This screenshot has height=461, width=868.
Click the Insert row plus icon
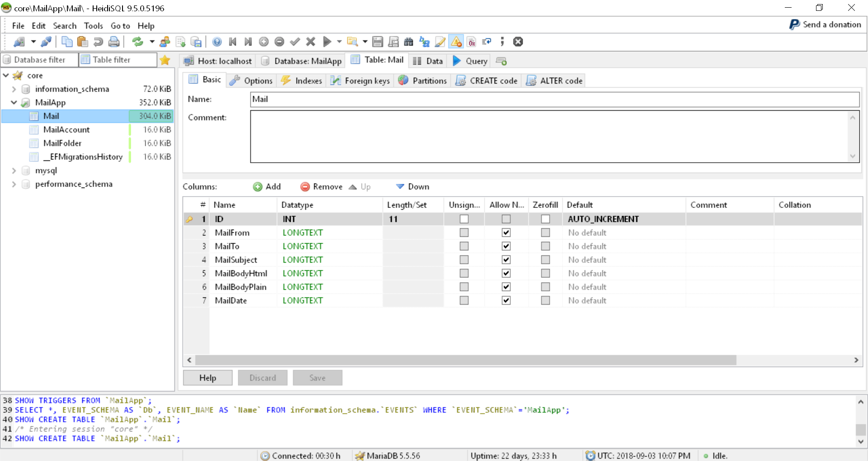click(264, 42)
